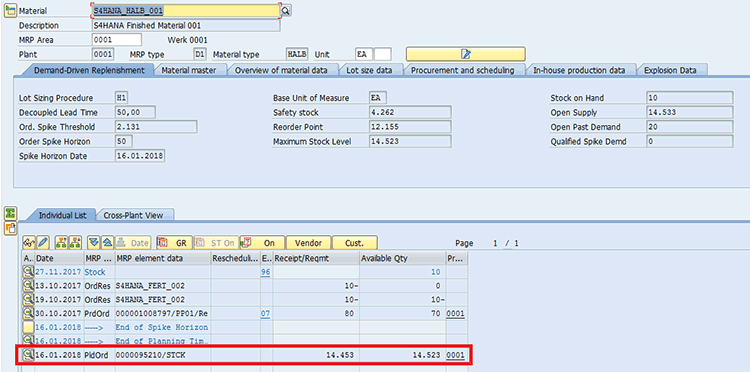This screenshot has height=372, width=750.
Task: Open the Explosion Data tab
Action: tap(670, 70)
